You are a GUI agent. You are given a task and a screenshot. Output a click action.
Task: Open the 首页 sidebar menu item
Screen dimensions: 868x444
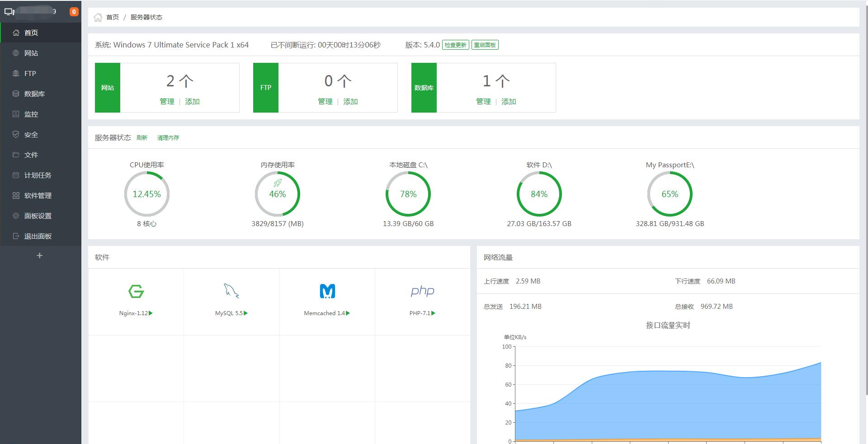[x=41, y=33]
